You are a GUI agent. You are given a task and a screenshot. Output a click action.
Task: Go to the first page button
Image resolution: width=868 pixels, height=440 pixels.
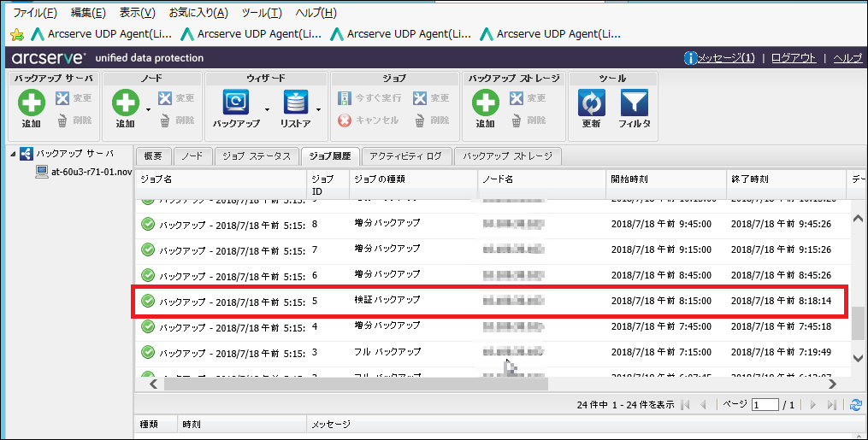[685, 405]
